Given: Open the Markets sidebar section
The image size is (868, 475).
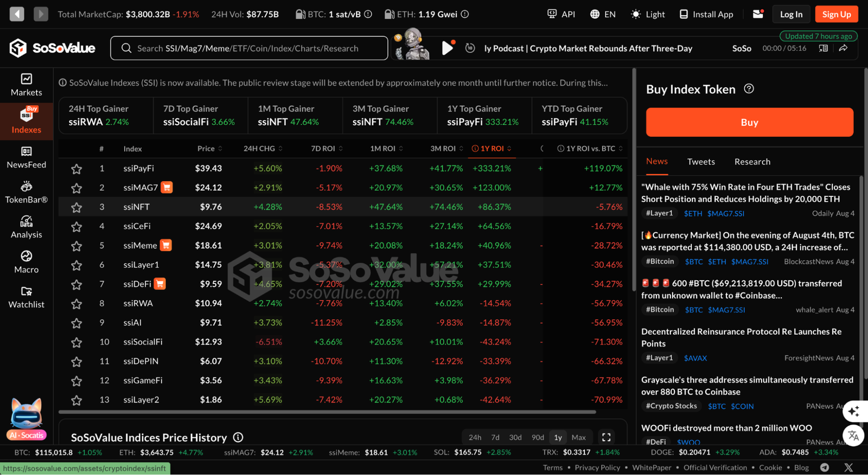Looking at the screenshot, I should 26,85.
